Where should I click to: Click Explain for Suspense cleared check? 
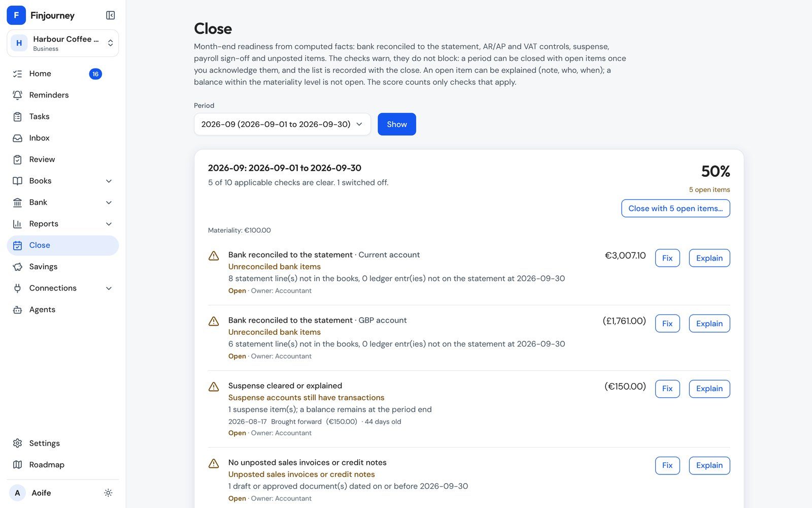pos(709,389)
